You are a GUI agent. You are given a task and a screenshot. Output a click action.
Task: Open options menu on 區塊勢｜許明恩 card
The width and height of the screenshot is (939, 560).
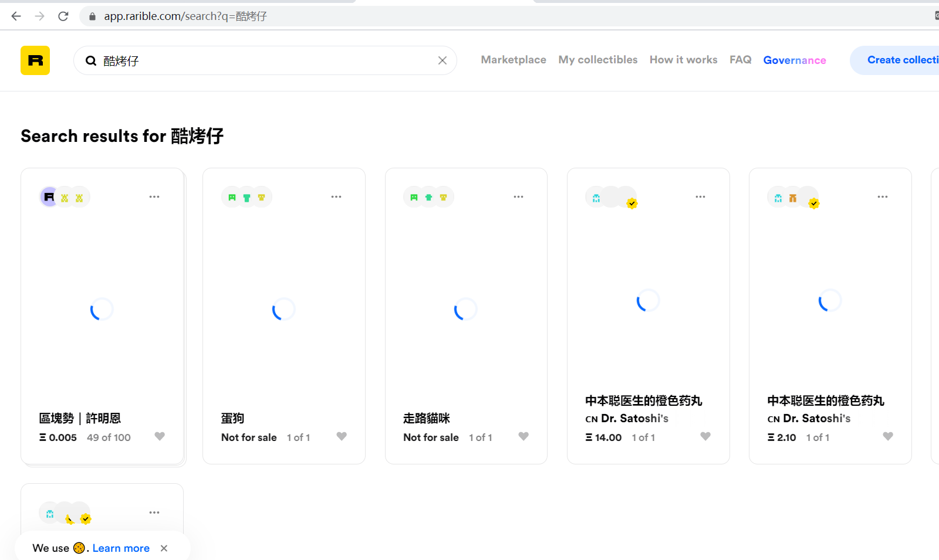tap(154, 197)
